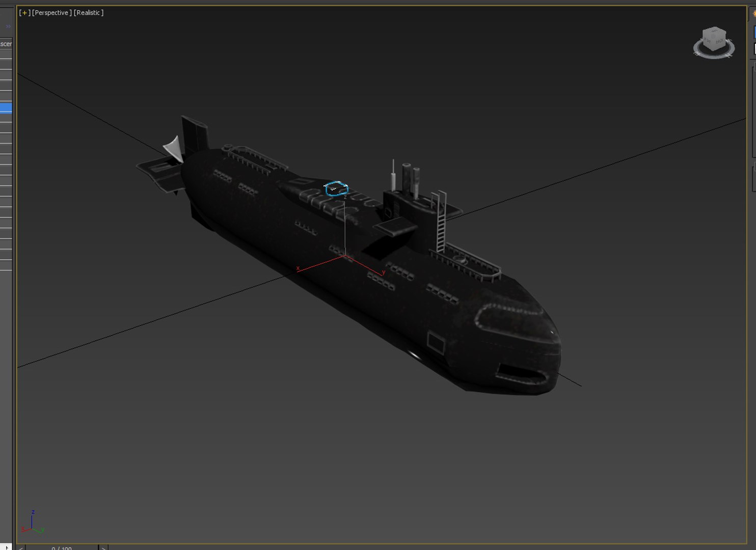Select the highlighted blue row in scene explorer

[x=6, y=107]
